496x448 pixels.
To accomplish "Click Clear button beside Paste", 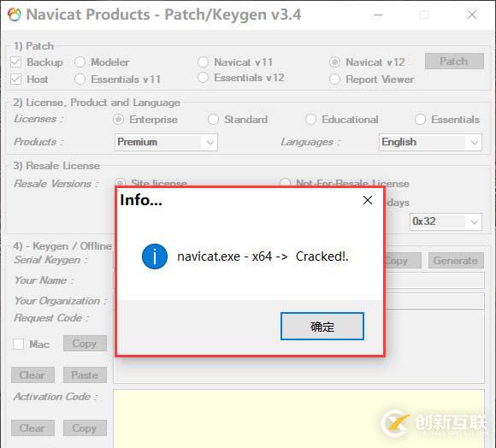I will pos(32,375).
